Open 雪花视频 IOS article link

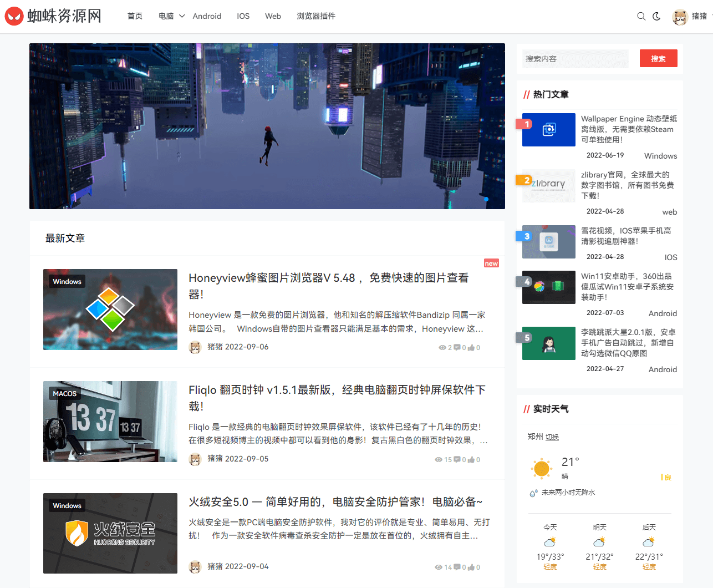click(626, 236)
